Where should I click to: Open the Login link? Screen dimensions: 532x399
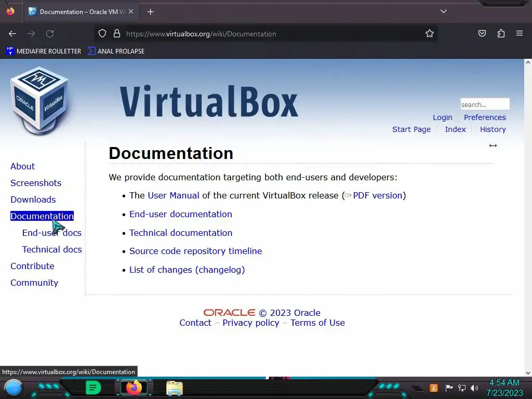pyautogui.click(x=443, y=117)
